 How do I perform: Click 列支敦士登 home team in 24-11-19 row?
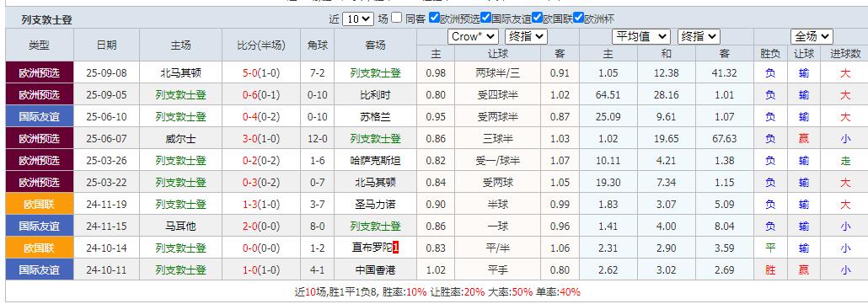(180, 205)
